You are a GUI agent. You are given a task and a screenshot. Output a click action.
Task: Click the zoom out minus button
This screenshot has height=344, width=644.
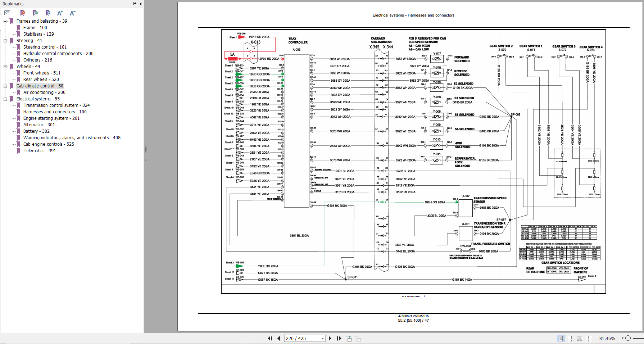point(628,338)
